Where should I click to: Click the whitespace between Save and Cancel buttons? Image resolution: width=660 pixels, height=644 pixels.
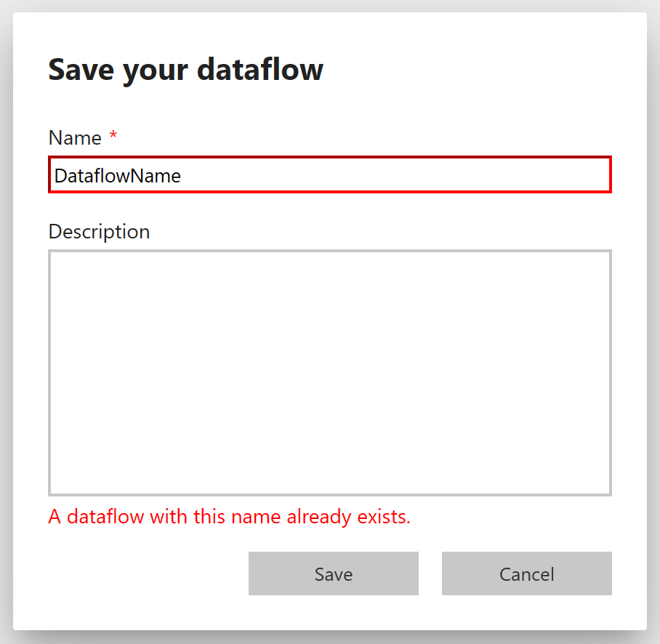[x=430, y=573]
